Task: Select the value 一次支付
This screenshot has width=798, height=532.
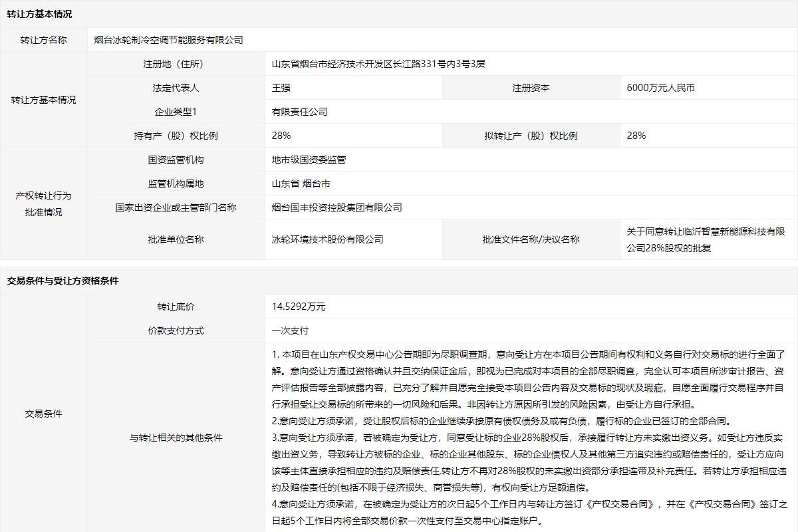Action: click(291, 331)
